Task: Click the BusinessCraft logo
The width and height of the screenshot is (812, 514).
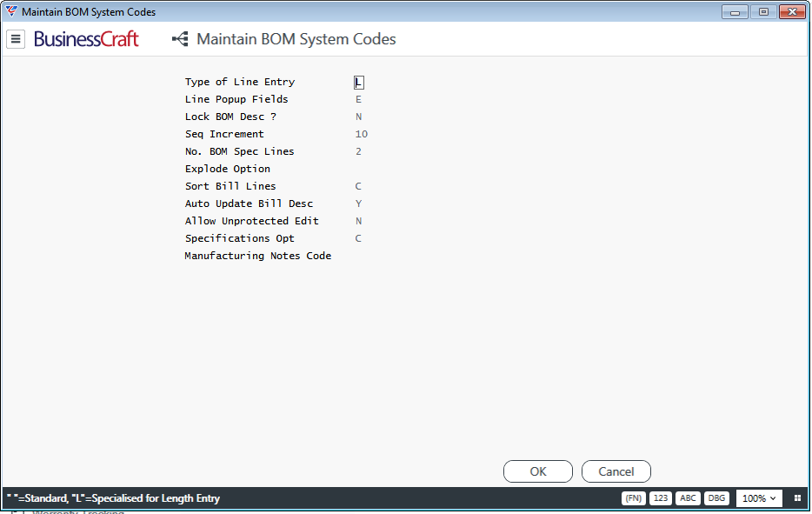Action: coord(86,39)
